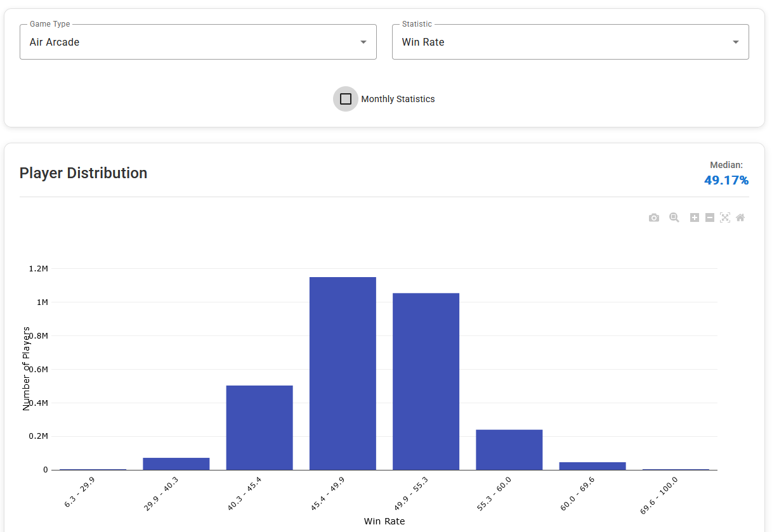The width and height of the screenshot is (779, 532).
Task: Click the Win Rate selected value
Action: (423, 42)
